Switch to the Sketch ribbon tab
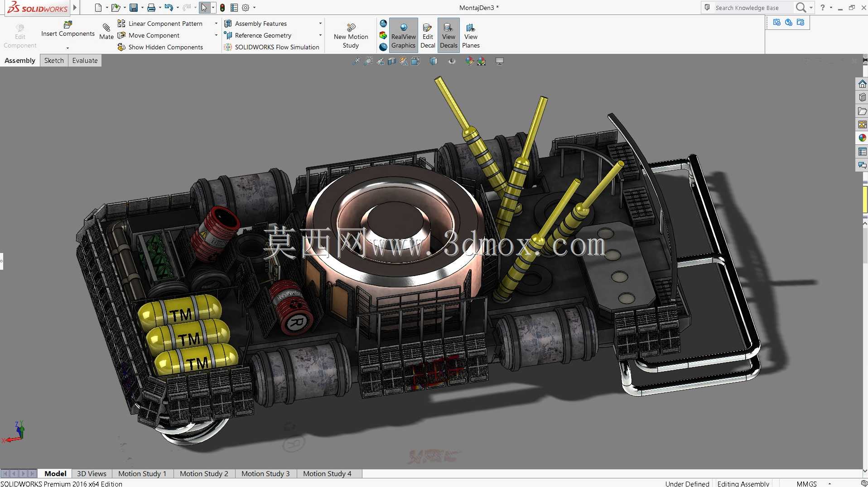The image size is (868, 487). point(54,61)
